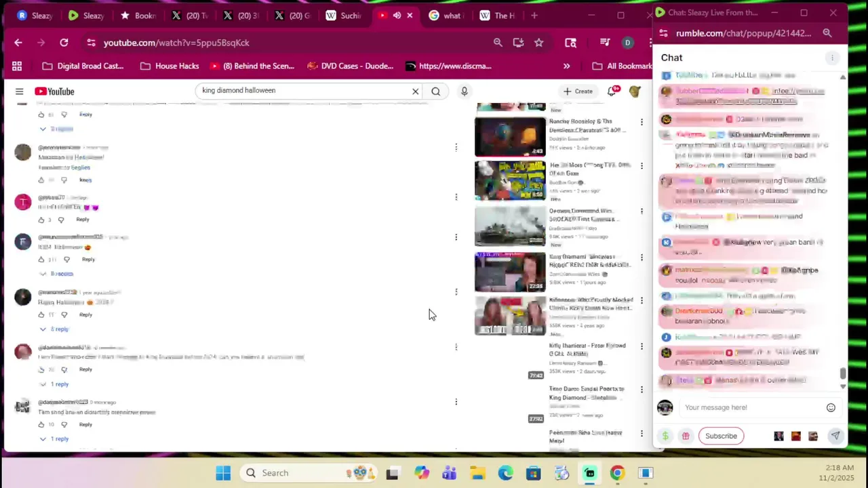The width and height of the screenshot is (868, 488).
Task: Open options for the T avatar comment
Action: [456, 197]
